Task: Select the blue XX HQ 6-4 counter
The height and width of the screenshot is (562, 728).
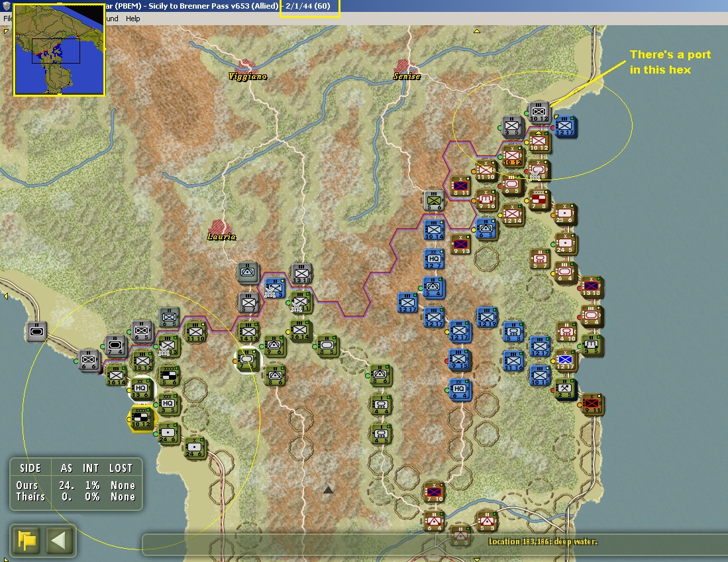Action: point(459,389)
